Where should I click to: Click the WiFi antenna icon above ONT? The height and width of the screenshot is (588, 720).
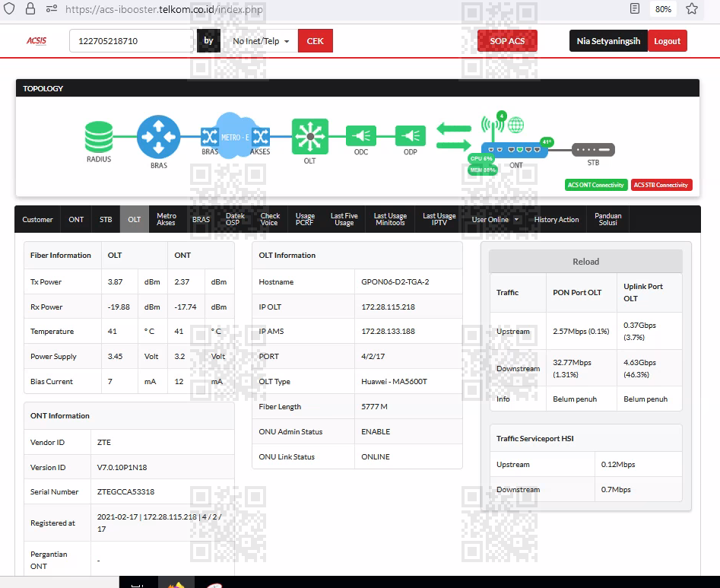point(493,126)
